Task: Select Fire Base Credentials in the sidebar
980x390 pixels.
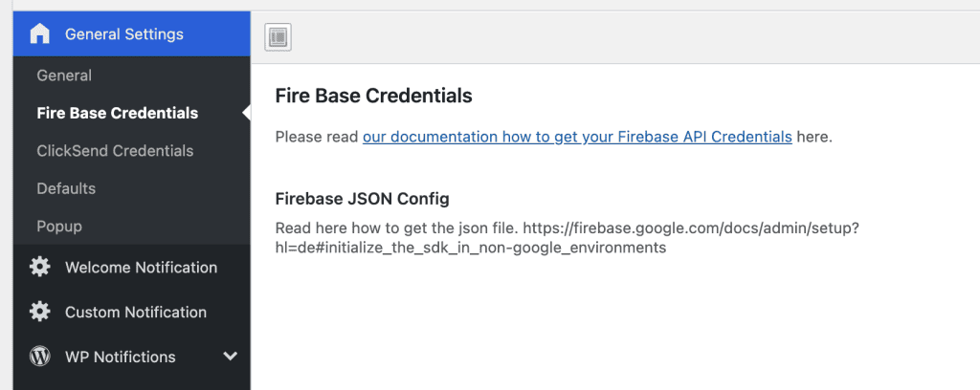Action: click(118, 113)
